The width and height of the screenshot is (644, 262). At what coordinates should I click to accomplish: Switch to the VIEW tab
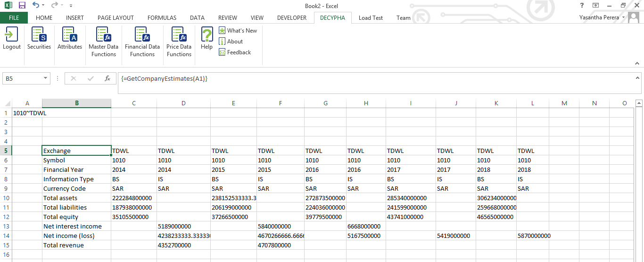(x=257, y=18)
